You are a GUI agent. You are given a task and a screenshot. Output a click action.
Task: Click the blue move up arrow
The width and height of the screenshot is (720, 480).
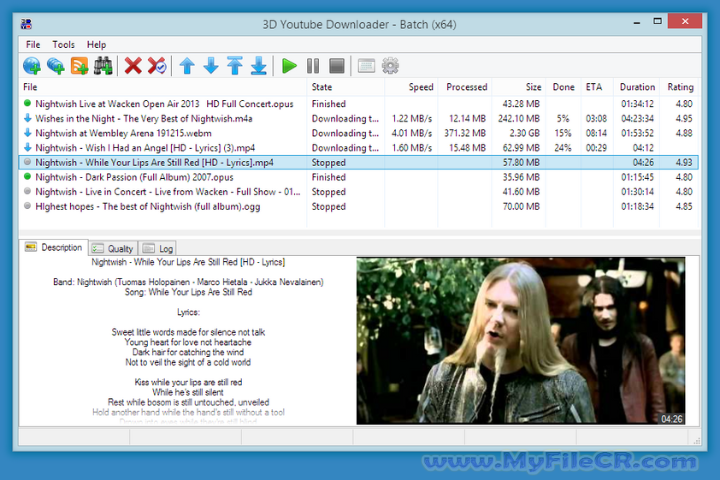(x=187, y=66)
